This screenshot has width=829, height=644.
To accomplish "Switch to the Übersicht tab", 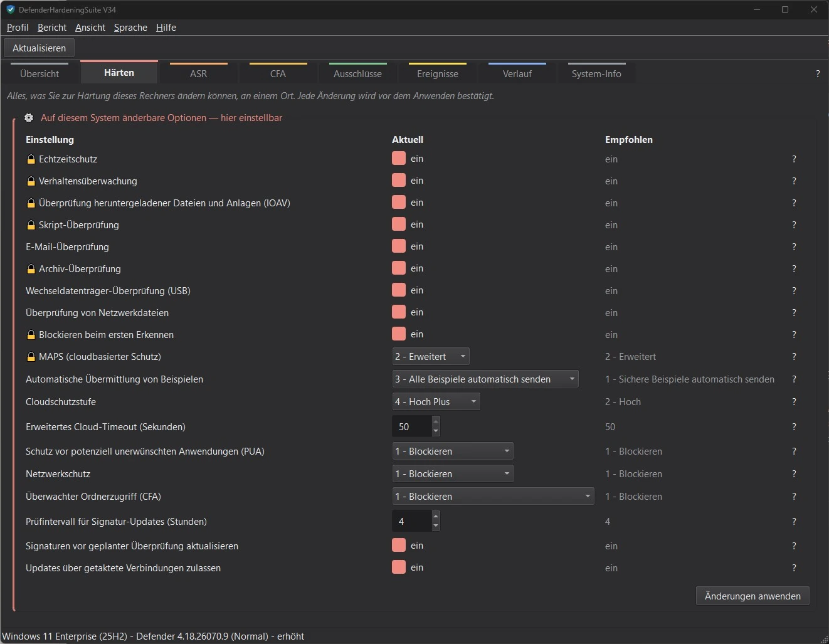I will coord(40,73).
